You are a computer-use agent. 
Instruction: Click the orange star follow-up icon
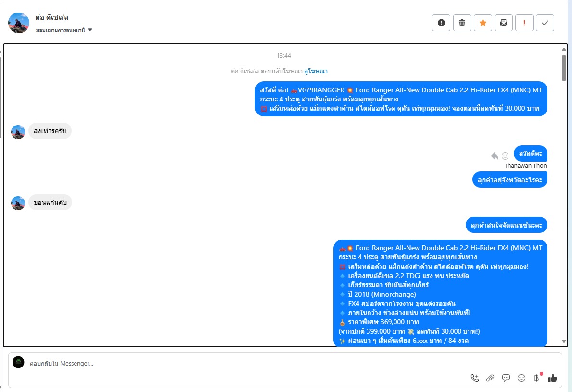click(x=483, y=23)
